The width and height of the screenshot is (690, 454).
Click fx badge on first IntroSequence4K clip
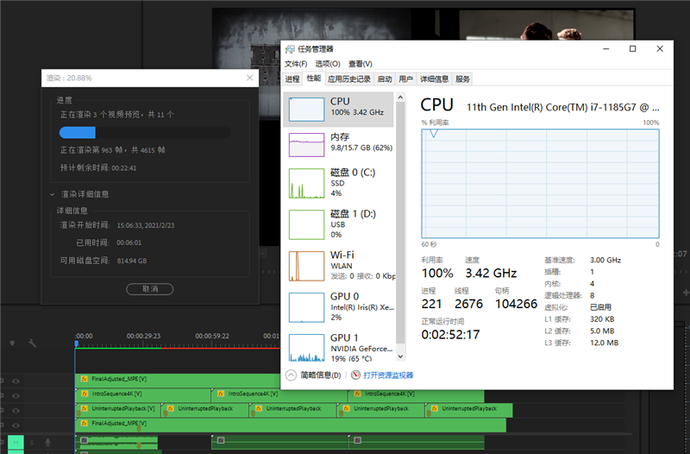point(84,394)
